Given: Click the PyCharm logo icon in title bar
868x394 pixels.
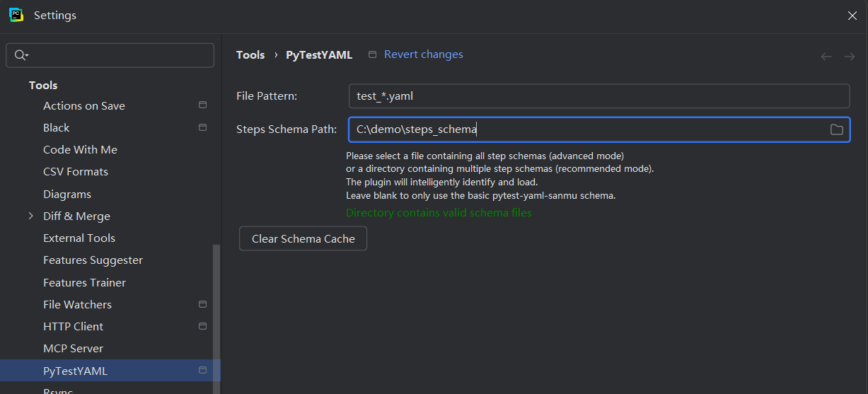Looking at the screenshot, I should tap(16, 15).
